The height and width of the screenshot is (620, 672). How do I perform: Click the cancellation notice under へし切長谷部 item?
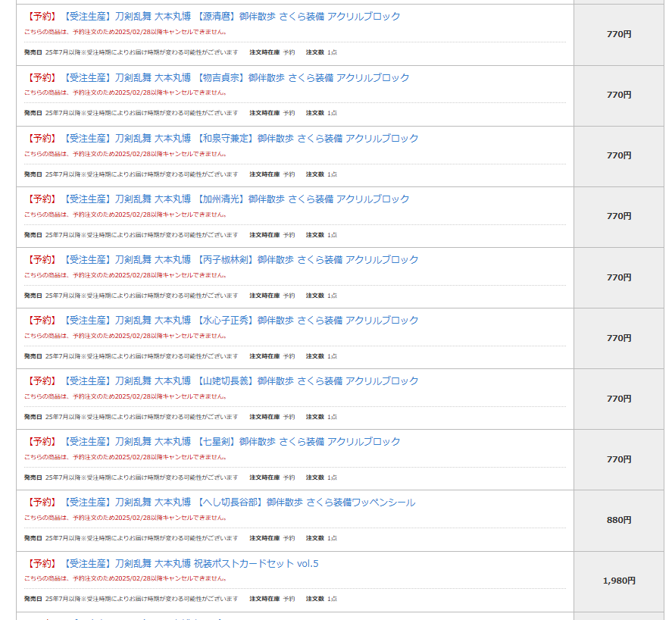pyautogui.click(x=126, y=518)
